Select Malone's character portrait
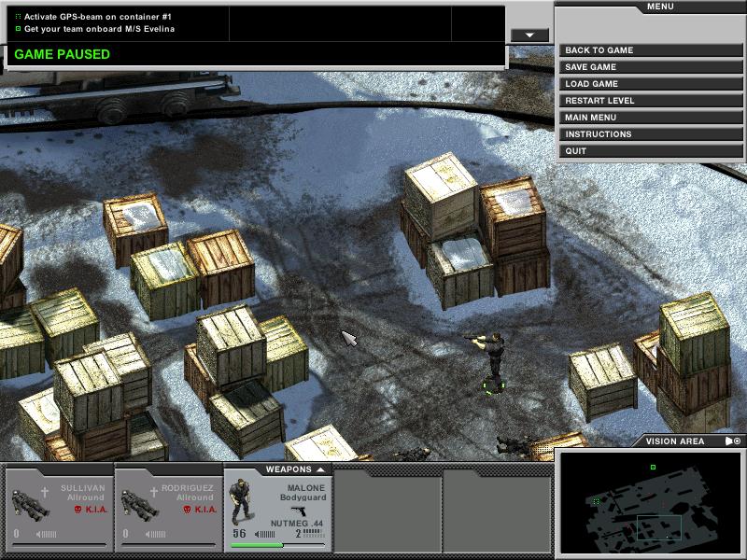 click(x=242, y=501)
